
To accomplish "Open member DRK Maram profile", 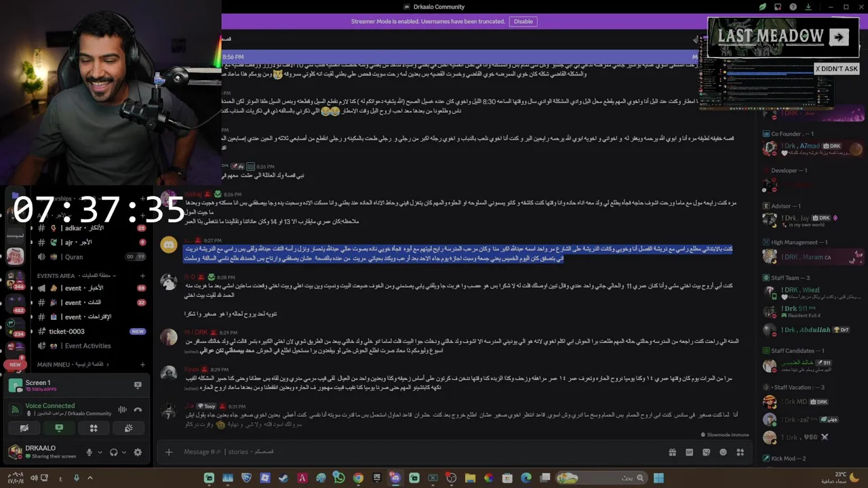I will pos(812,256).
